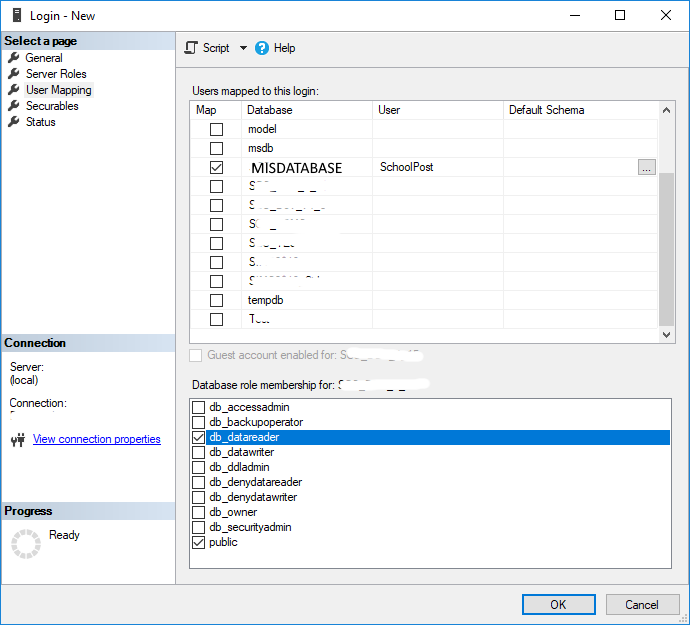Click the wrench icon beside General

[x=14, y=58]
